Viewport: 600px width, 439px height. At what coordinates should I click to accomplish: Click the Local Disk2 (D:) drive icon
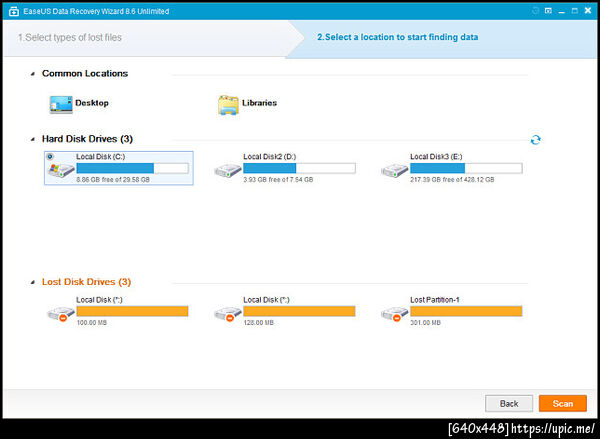click(x=228, y=170)
